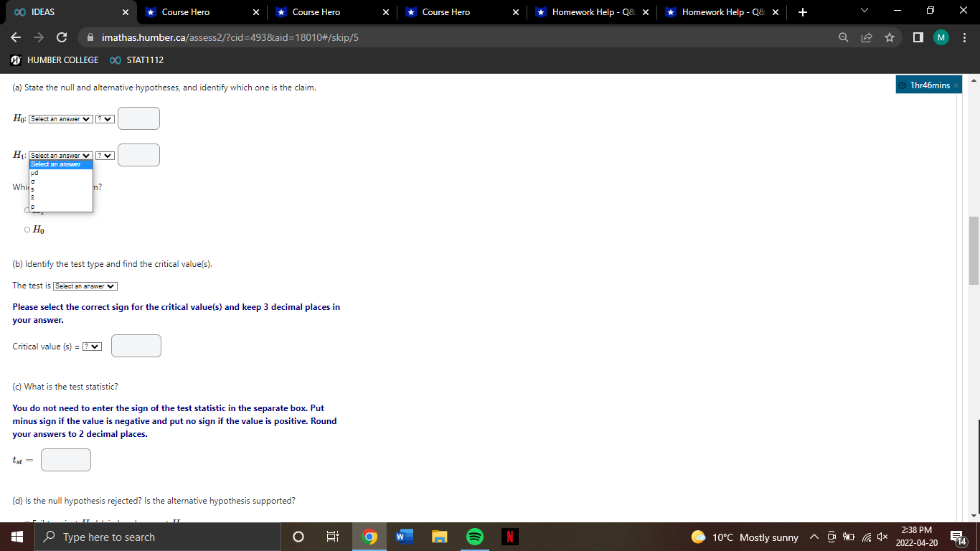This screenshot has height=551, width=980.
Task: Open the Chrome profile M avatar
Action: tap(941, 37)
